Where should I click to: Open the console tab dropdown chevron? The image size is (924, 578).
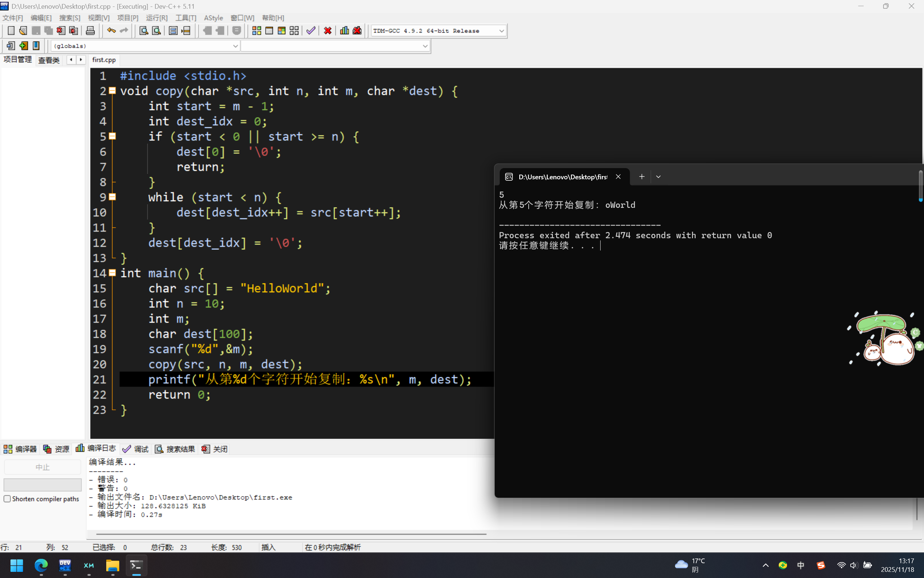[x=658, y=177]
